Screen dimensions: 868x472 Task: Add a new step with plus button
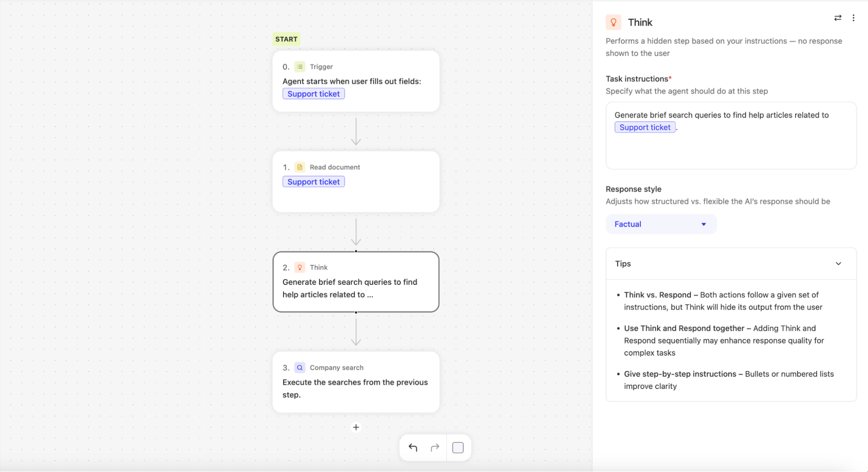[x=356, y=427]
